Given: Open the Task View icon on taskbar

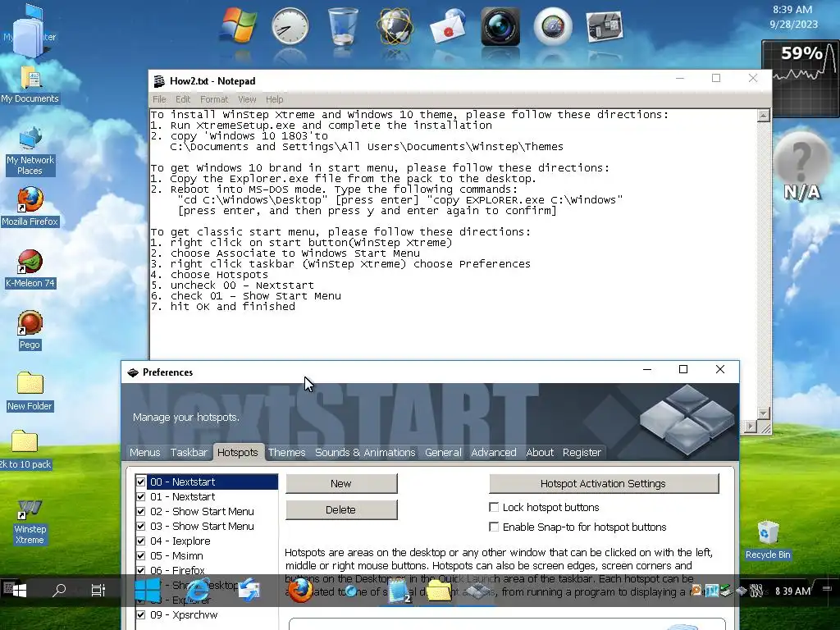Looking at the screenshot, I should pyautogui.click(x=98, y=591).
